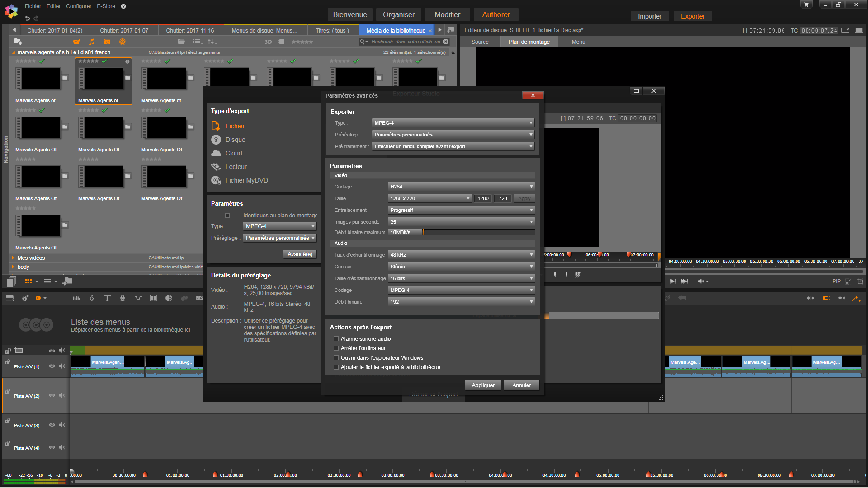868x488 pixels.
Task: Click the taille width field 1280
Action: pos(483,198)
